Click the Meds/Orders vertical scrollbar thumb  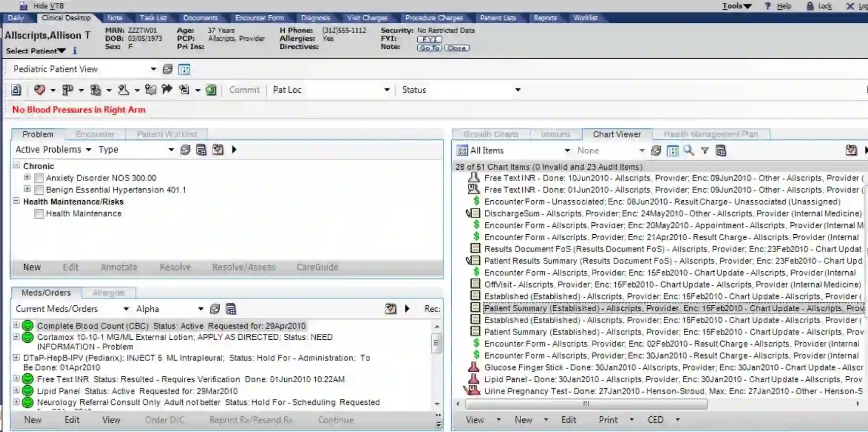tap(436, 343)
